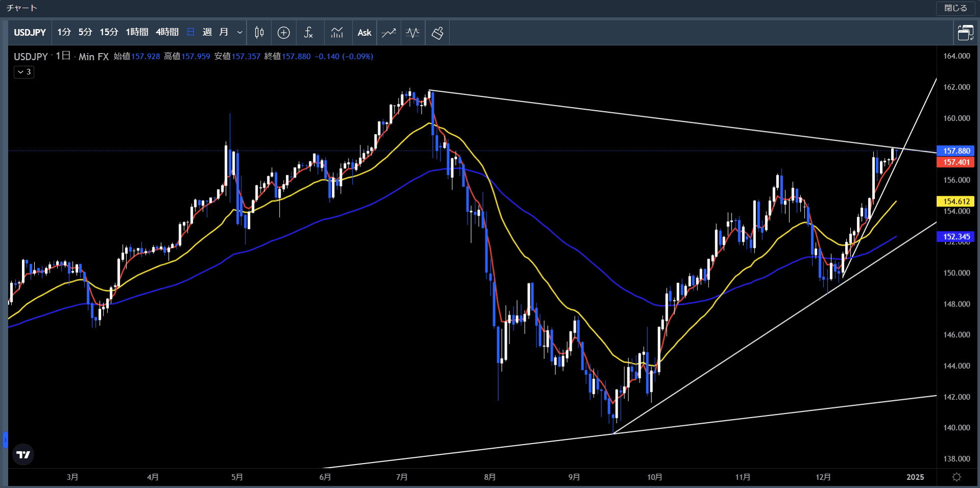Click the USDJPY 1日 chart legend title
The width and height of the screenshot is (980, 488).
(61, 56)
